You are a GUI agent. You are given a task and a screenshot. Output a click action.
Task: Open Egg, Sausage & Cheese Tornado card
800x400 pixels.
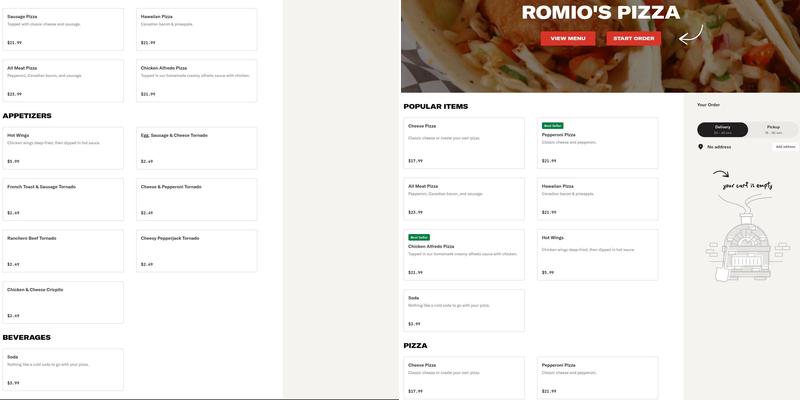196,147
